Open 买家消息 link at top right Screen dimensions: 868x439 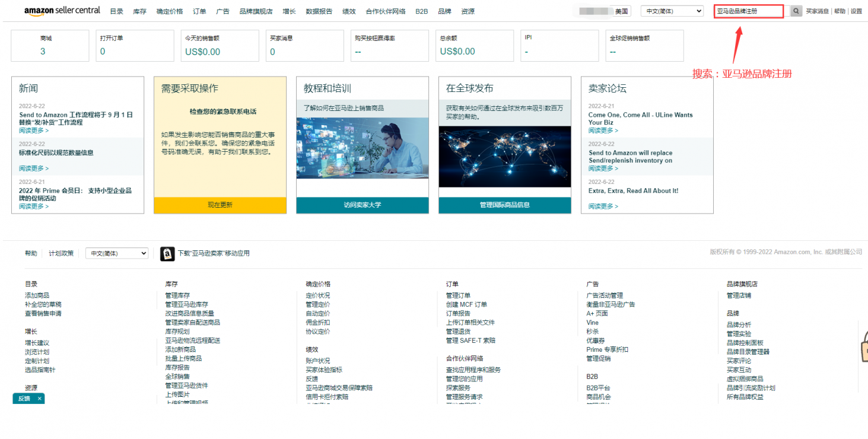coord(818,11)
